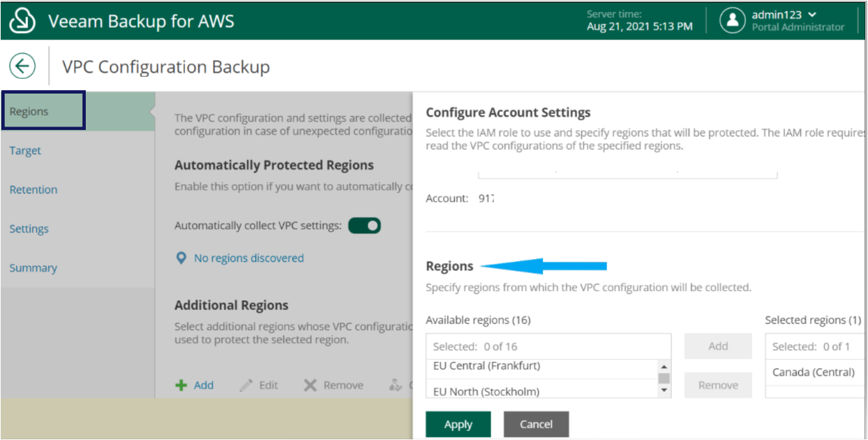Click the pencil Edit under Additional Regions

(x=259, y=385)
